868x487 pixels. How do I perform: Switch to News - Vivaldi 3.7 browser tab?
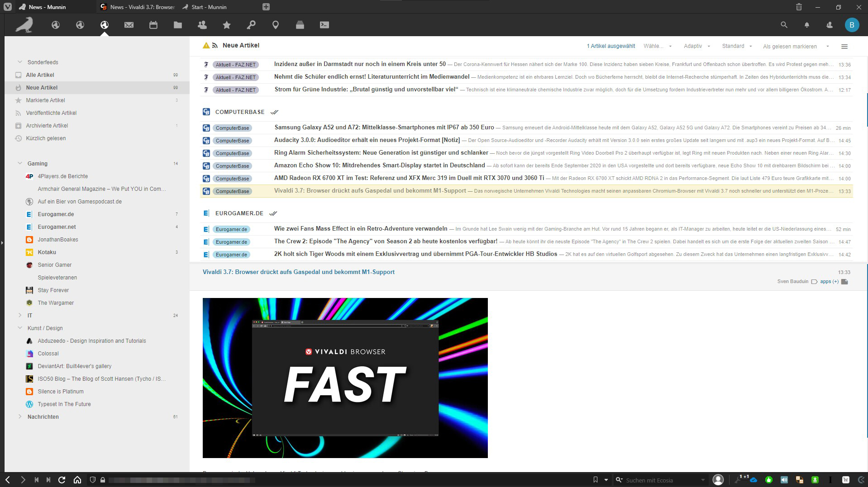pos(138,7)
